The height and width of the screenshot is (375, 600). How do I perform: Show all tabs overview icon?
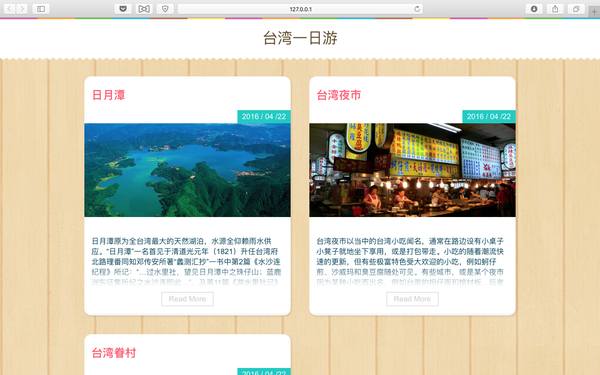[x=576, y=8]
